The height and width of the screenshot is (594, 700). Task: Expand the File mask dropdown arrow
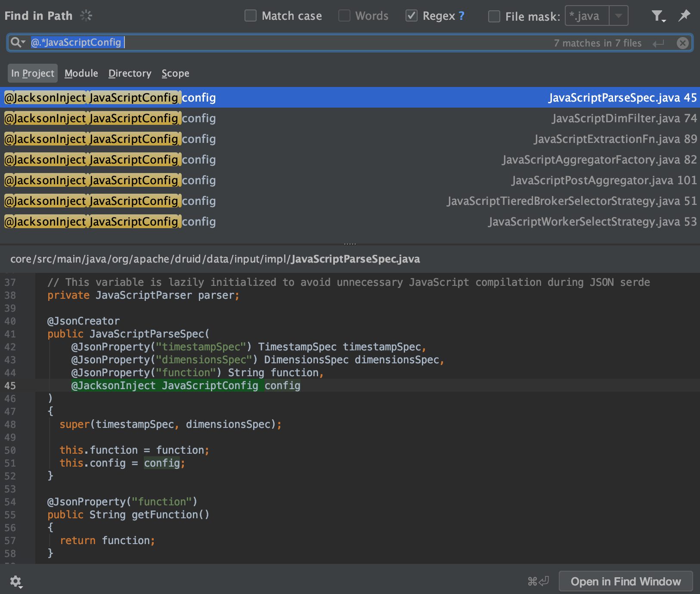(x=619, y=16)
